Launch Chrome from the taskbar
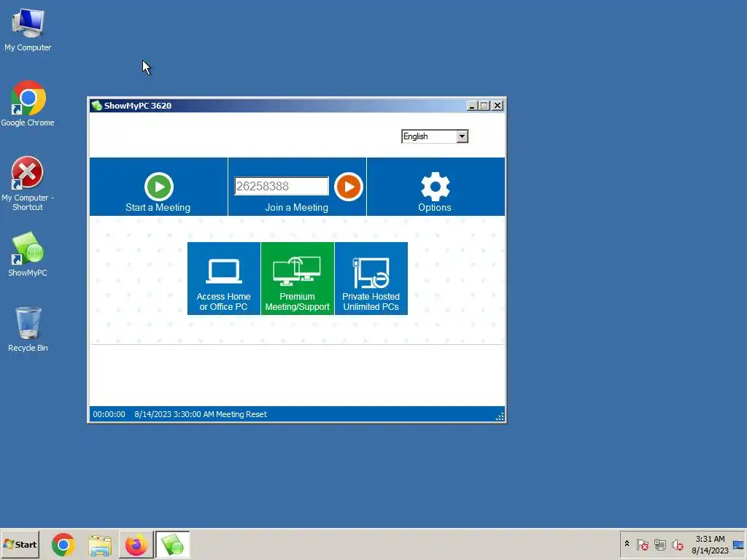747x560 pixels. (x=63, y=545)
